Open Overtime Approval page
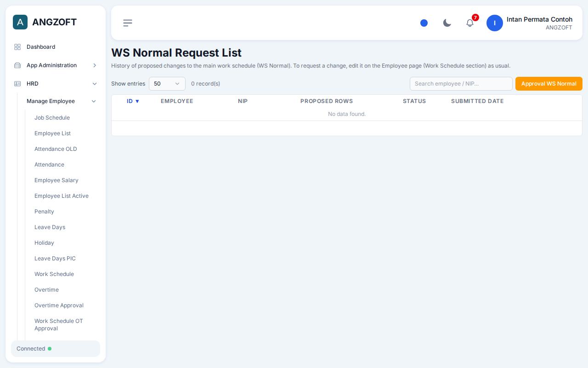Screen dimensions: 588x368 click(59, 305)
